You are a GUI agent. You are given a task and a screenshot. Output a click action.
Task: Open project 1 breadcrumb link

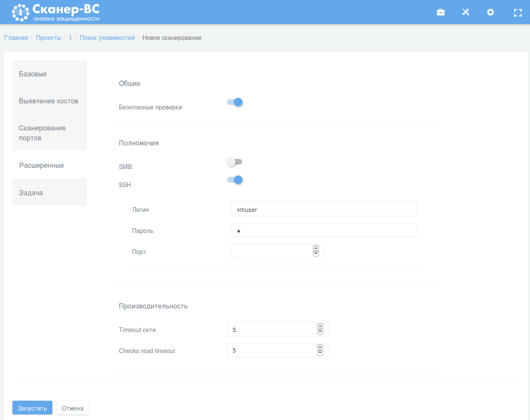70,38
